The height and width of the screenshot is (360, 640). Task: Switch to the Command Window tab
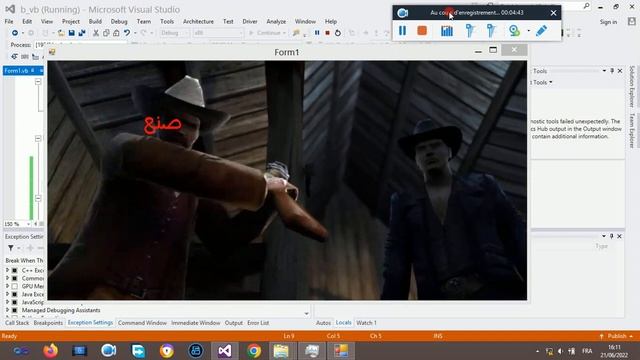[x=142, y=323]
